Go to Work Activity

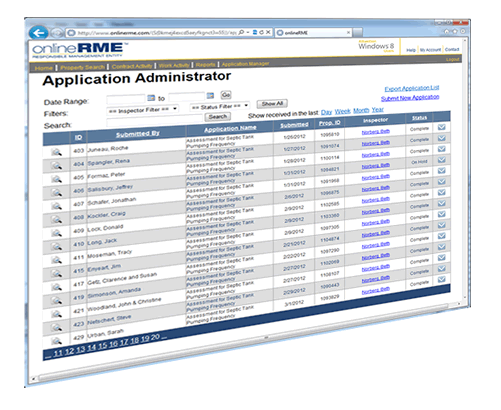pyautogui.click(x=174, y=65)
